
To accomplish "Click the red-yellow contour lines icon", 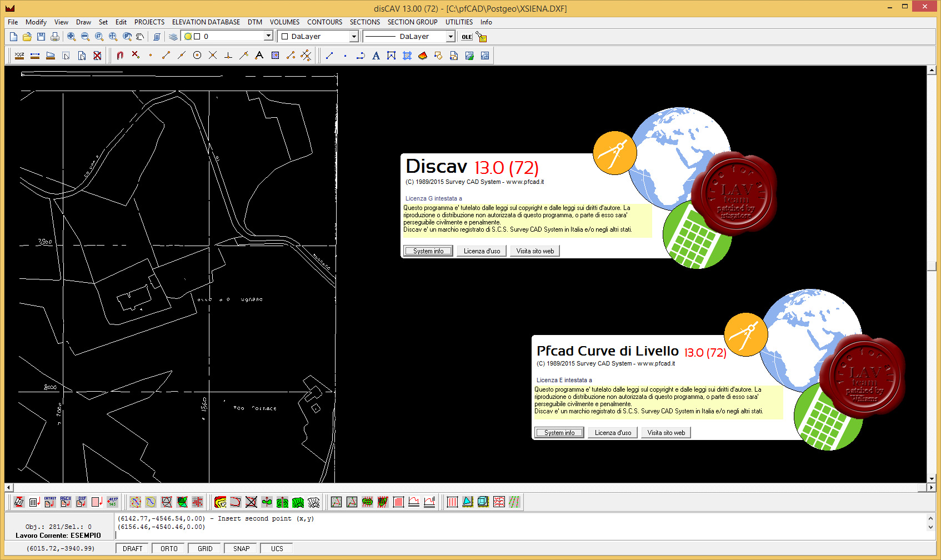I will [221, 502].
